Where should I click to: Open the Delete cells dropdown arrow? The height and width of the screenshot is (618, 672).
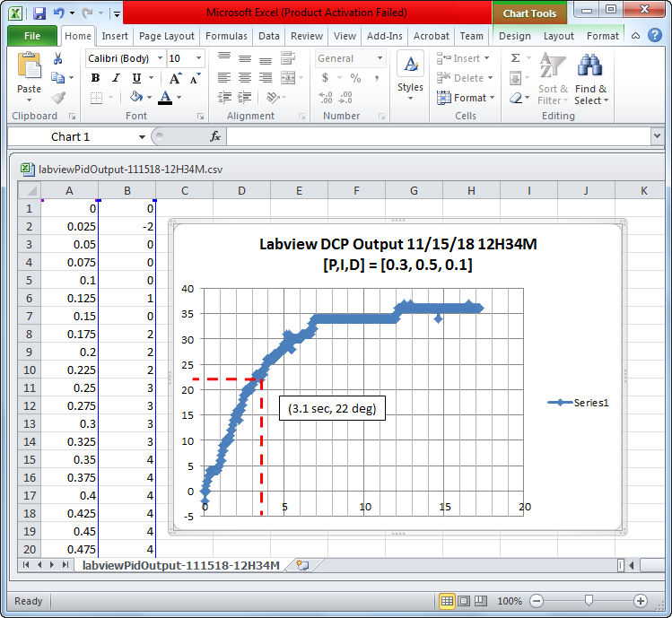click(x=490, y=78)
